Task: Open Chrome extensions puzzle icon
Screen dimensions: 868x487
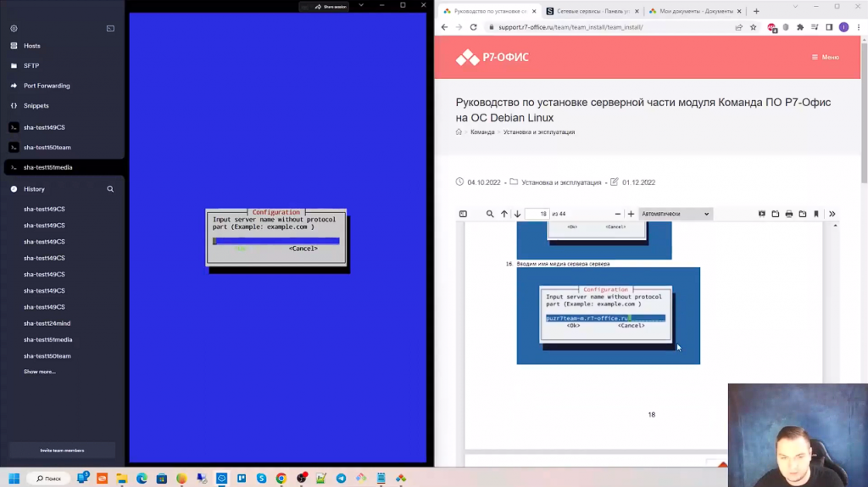Action: coord(800,27)
